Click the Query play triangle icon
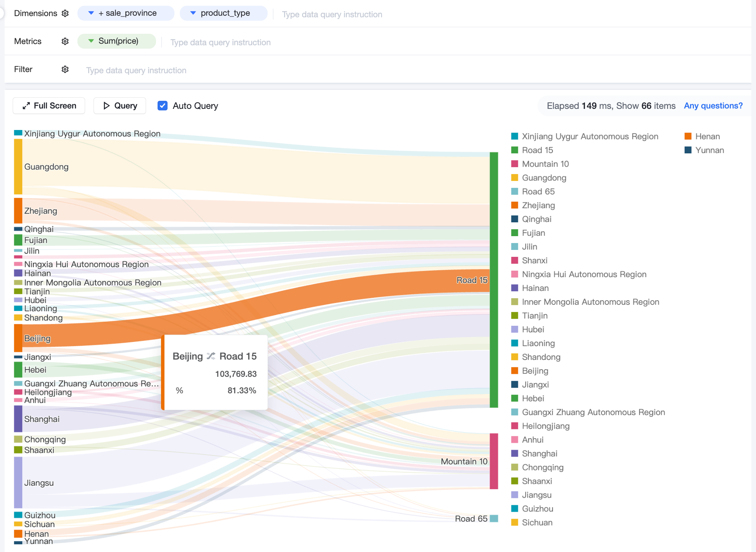 pos(107,106)
